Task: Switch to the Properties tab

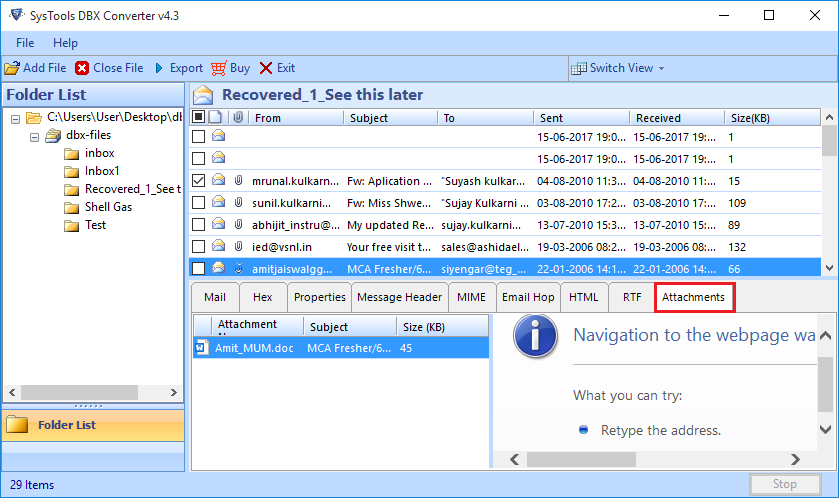Action: click(319, 297)
